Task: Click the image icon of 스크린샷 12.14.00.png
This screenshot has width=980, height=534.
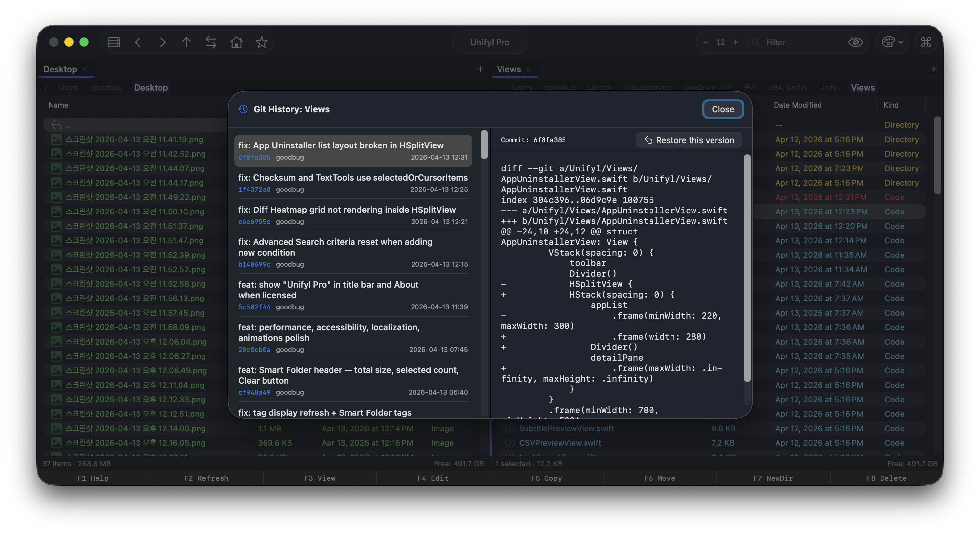Action: pyautogui.click(x=56, y=428)
